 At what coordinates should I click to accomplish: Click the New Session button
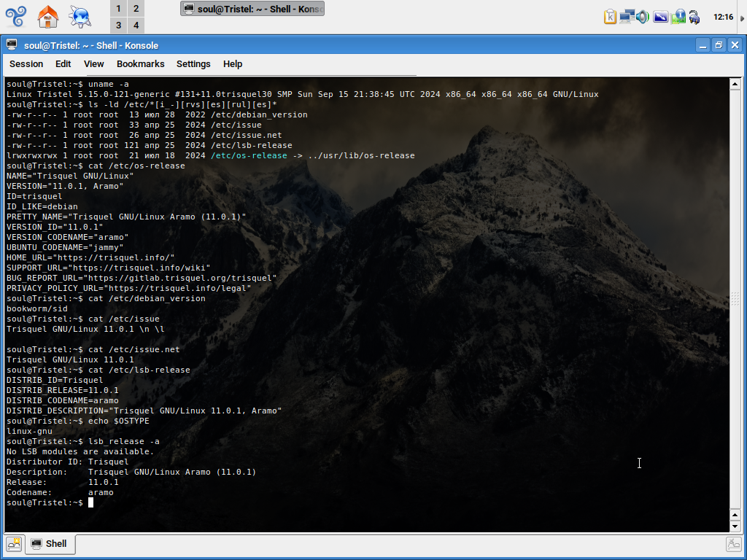tap(14, 543)
